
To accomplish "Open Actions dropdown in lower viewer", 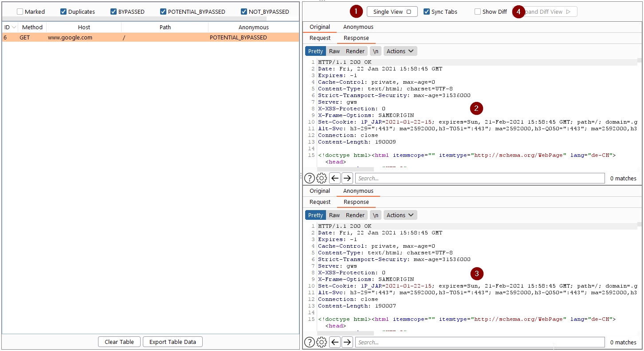I will click(x=400, y=215).
